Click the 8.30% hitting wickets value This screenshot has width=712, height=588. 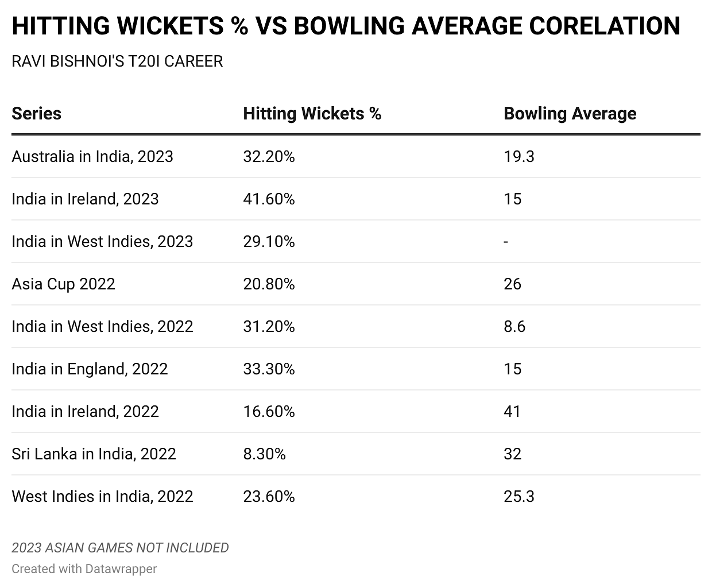(x=264, y=454)
